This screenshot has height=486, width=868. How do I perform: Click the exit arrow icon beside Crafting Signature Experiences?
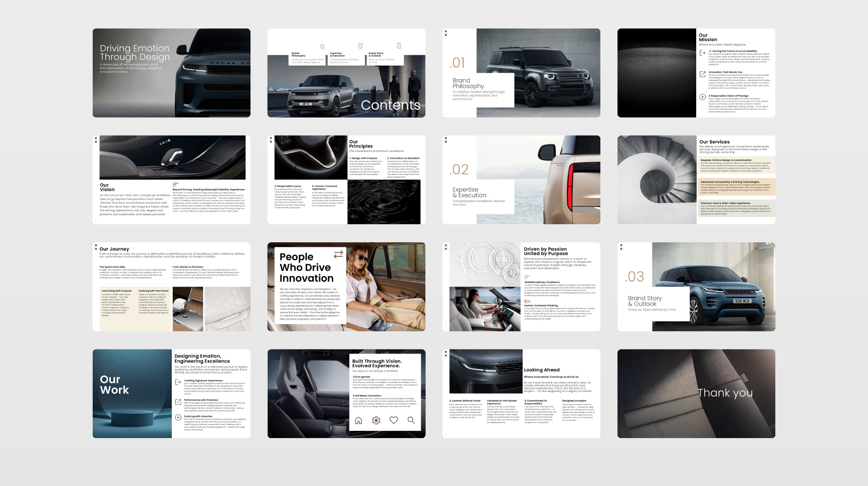[178, 382]
